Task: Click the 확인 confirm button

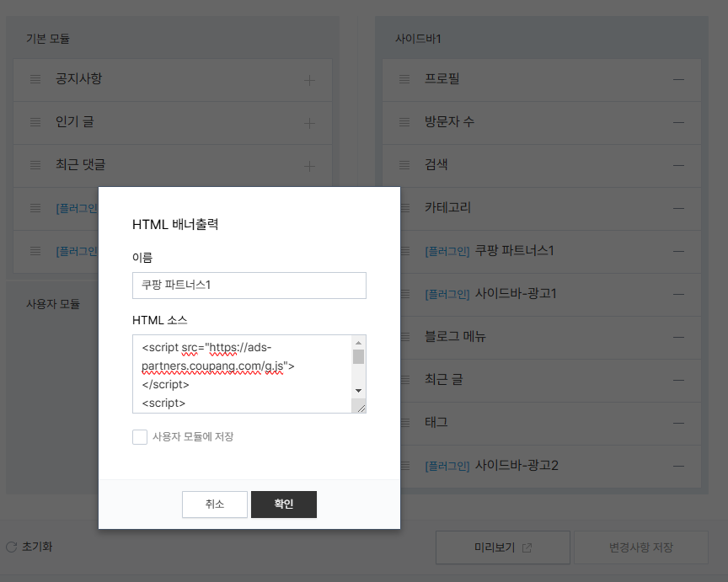Action: (x=284, y=504)
